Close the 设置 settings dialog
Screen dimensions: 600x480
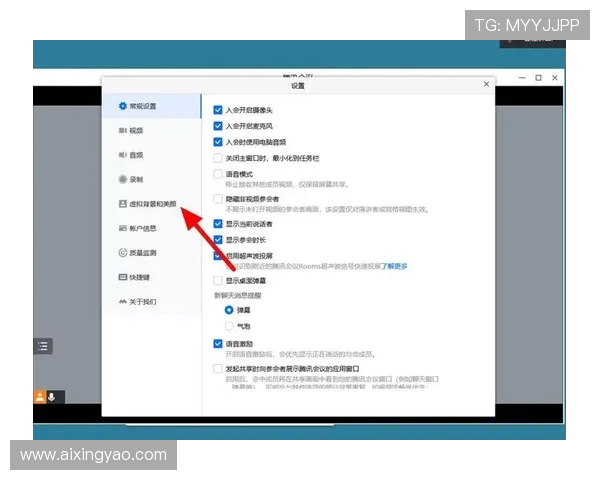coord(486,84)
